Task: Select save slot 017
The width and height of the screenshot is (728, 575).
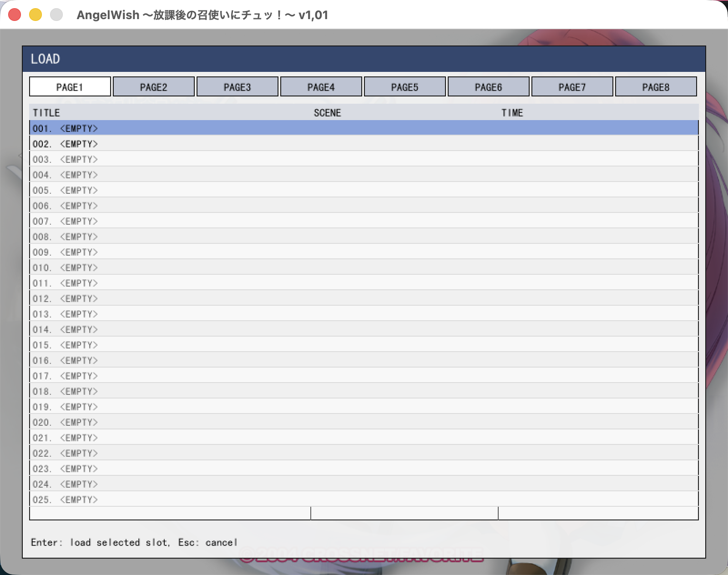Action: 364,375
